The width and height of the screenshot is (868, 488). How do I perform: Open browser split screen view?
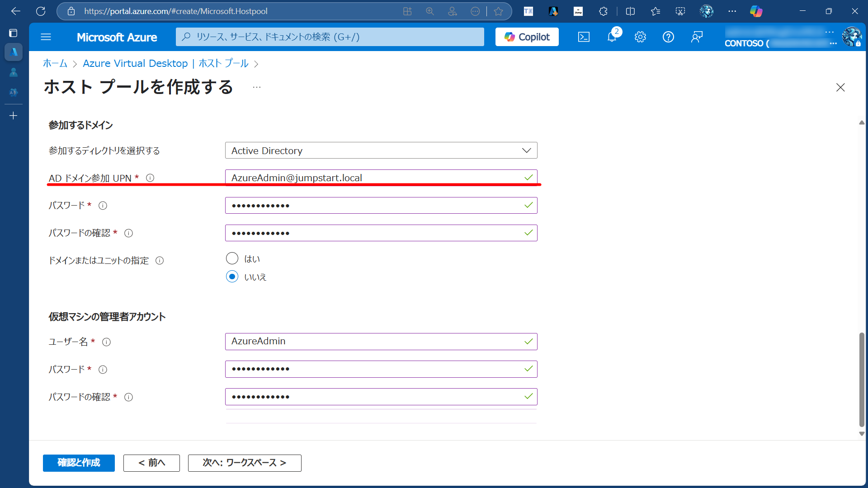pos(630,11)
